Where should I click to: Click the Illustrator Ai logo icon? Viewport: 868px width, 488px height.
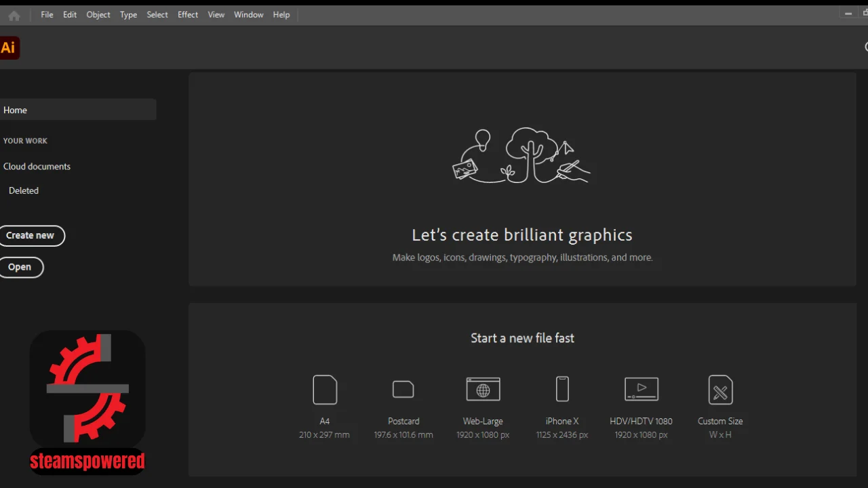click(9, 47)
